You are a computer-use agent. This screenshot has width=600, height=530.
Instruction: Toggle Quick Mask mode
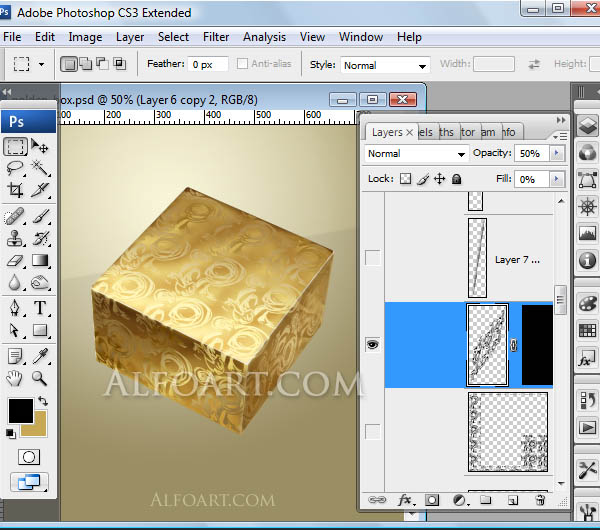point(29,457)
